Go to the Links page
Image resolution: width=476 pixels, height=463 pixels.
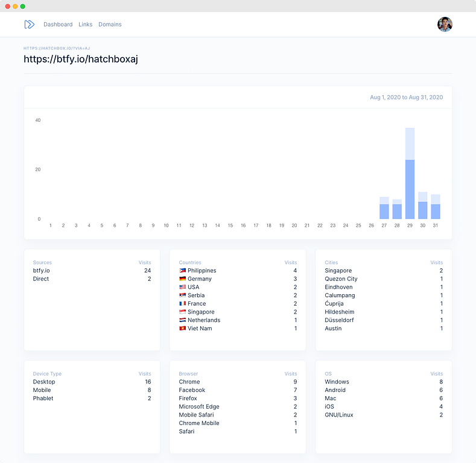[85, 25]
